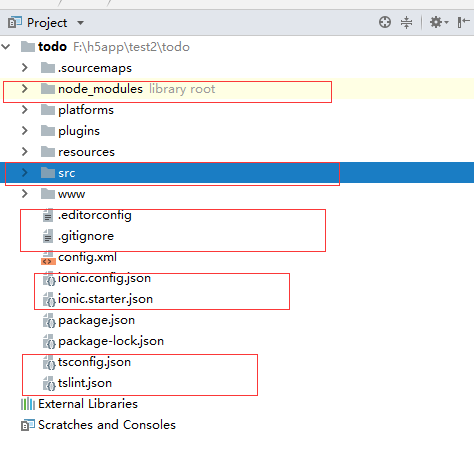The height and width of the screenshot is (473, 474).
Task: Collapse the todo root folder
Action: tap(6, 47)
